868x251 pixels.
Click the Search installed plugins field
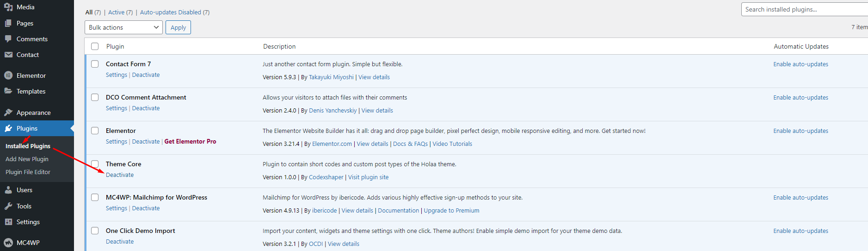coord(804,9)
